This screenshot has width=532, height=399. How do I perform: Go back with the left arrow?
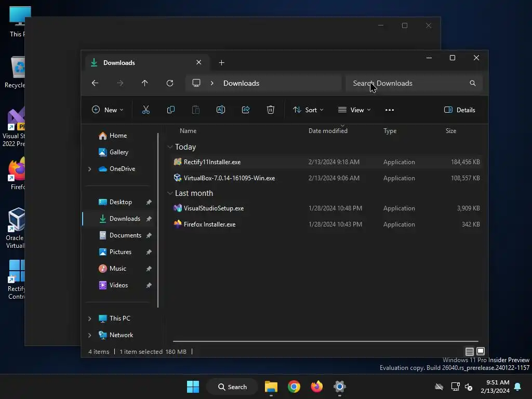[95, 83]
